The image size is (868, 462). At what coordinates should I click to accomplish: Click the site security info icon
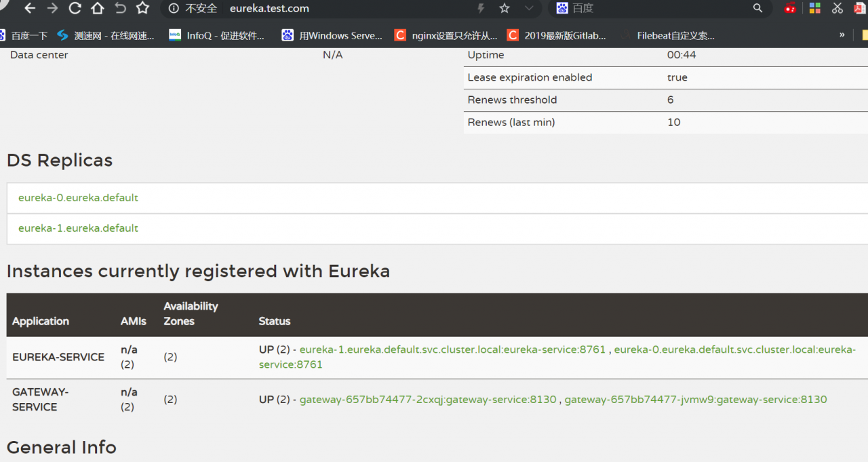[174, 8]
